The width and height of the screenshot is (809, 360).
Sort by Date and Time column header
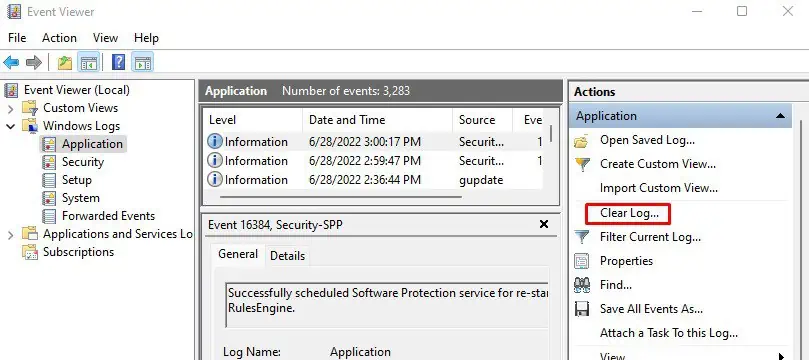coord(377,120)
